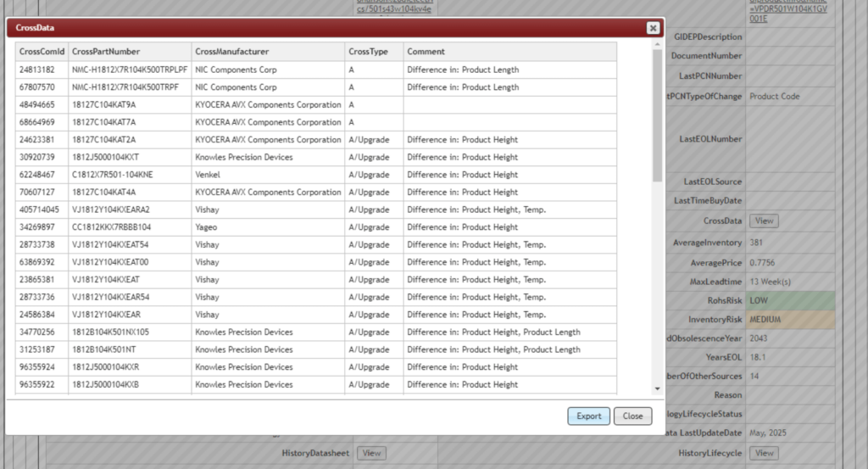868x469 pixels.
Task: Click the May, 2025 update date
Action: pyautogui.click(x=768, y=433)
